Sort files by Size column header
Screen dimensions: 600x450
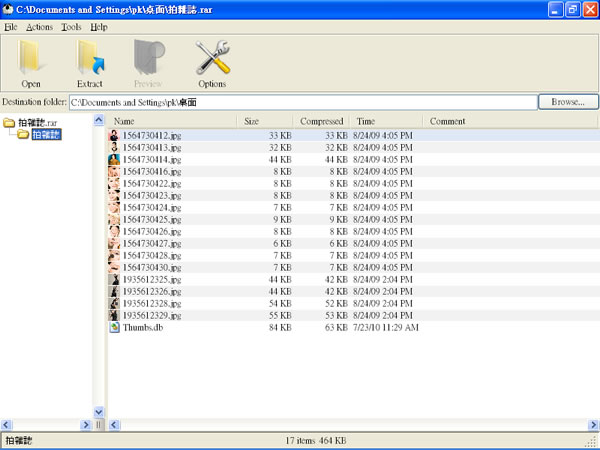tap(266, 121)
